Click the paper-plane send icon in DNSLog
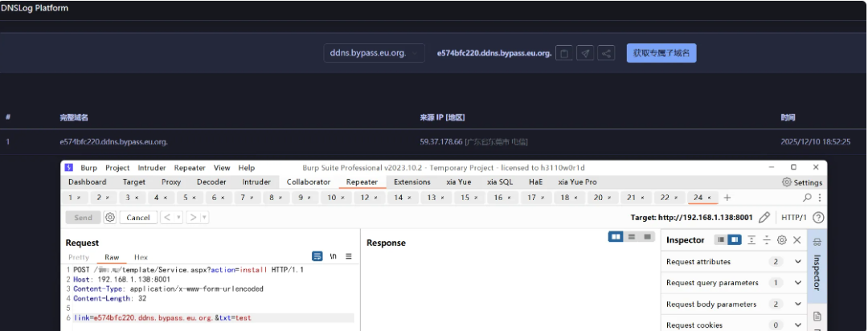This screenshot has height=331, width=868. click(585, 53)
